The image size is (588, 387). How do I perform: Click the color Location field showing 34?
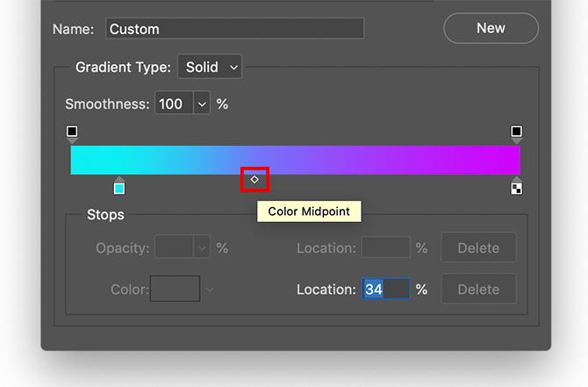click(x=385, y=289)
